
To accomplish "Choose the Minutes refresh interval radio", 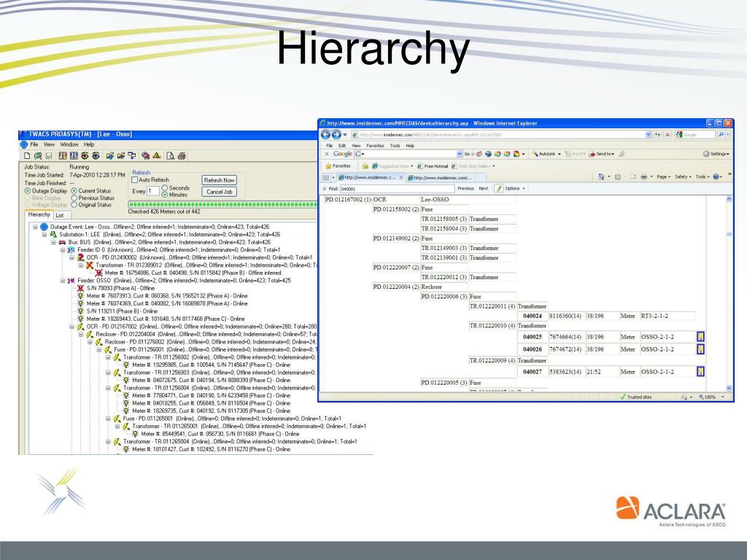I will tap(164, 195).
